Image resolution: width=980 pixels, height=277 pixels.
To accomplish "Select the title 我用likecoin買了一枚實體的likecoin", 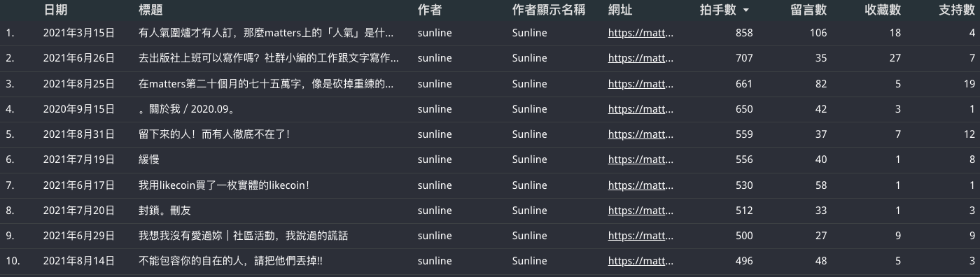I will 224,185.
